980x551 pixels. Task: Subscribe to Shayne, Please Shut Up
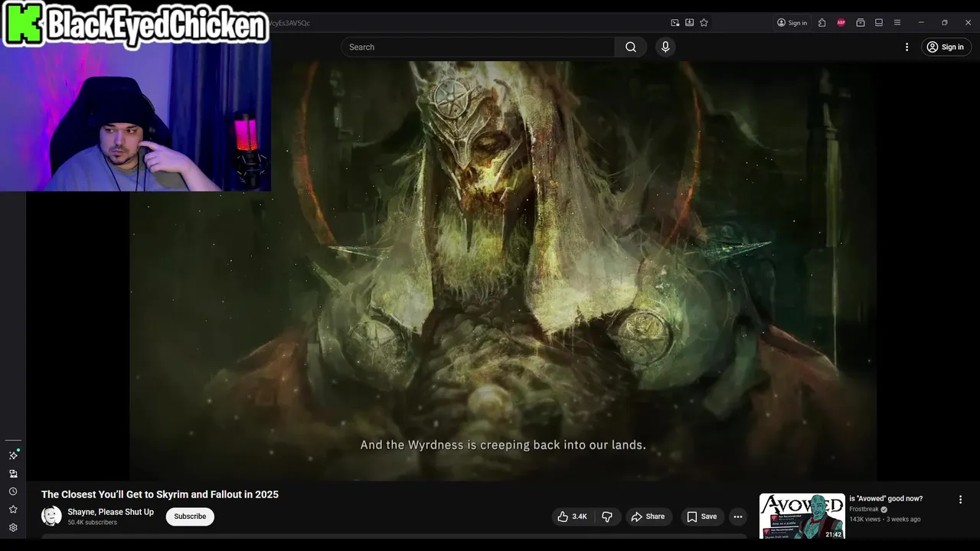[x=190, y=517]
